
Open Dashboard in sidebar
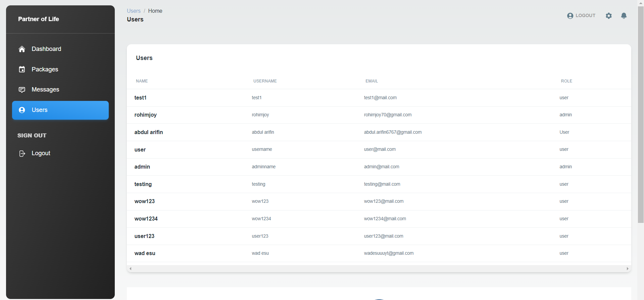(x=60, y=49)
